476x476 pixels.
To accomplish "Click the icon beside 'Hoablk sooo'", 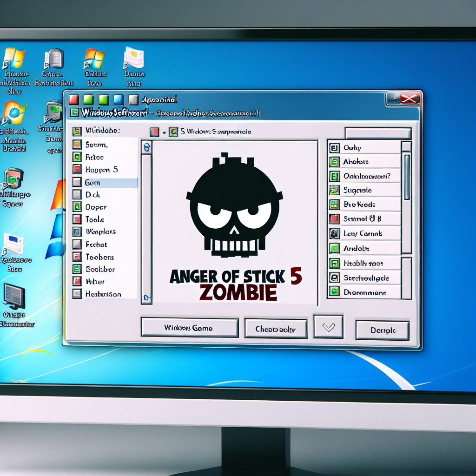I will click(x=334, y=263).
